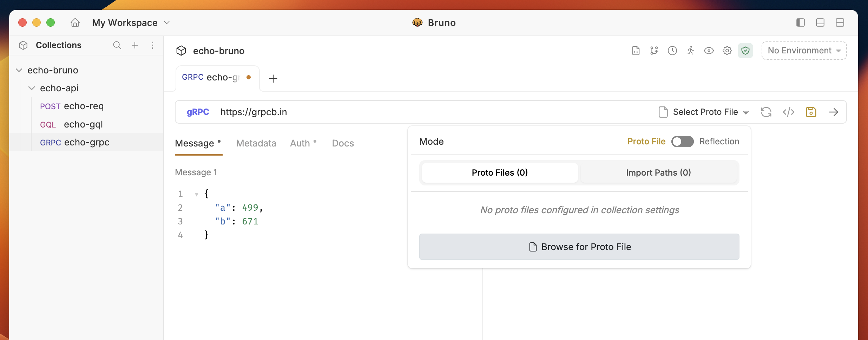Add a new collection with plus icon
868x340 pixels.
135,45
